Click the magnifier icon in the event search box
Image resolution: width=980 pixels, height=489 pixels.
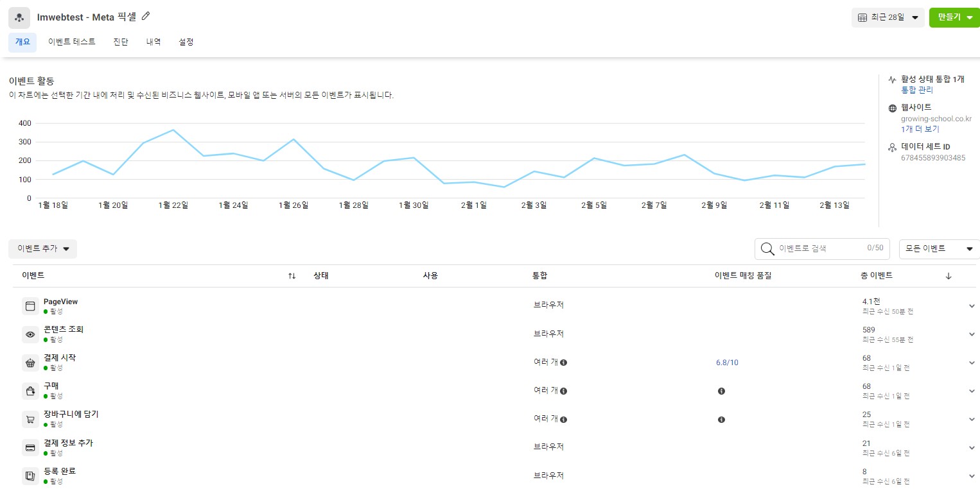point(767,248)
